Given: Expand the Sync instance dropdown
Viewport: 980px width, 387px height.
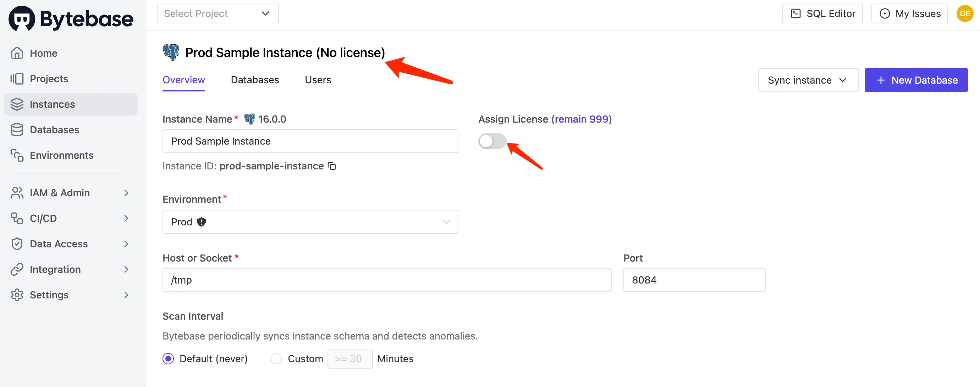Looking at the screenshot, I should (x=808, y=80).
